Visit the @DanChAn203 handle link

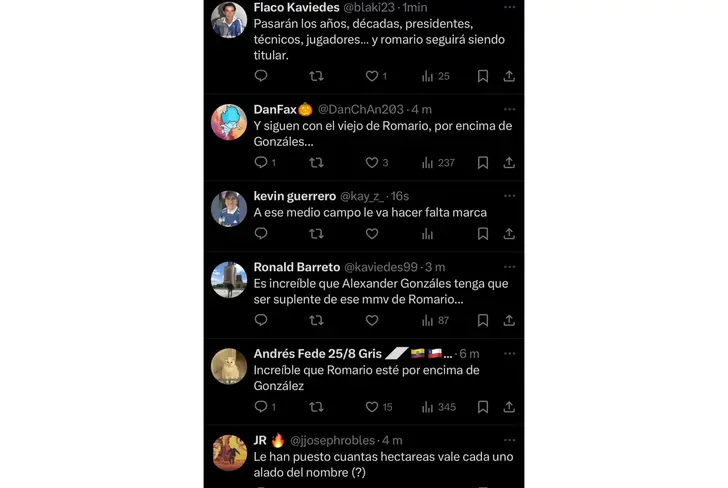(363, 109)
